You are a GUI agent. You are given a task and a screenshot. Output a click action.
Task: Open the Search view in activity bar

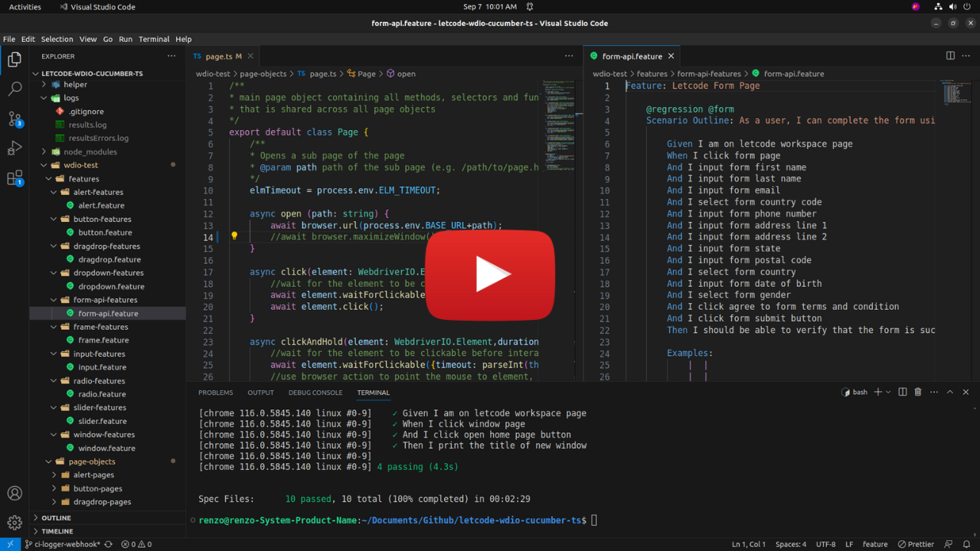[x=15, y=89]
